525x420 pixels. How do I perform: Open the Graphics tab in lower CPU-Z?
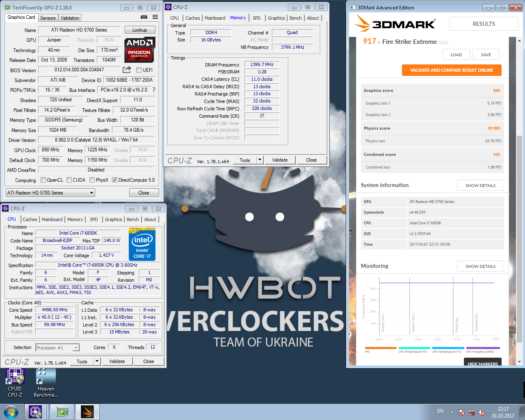113,219
